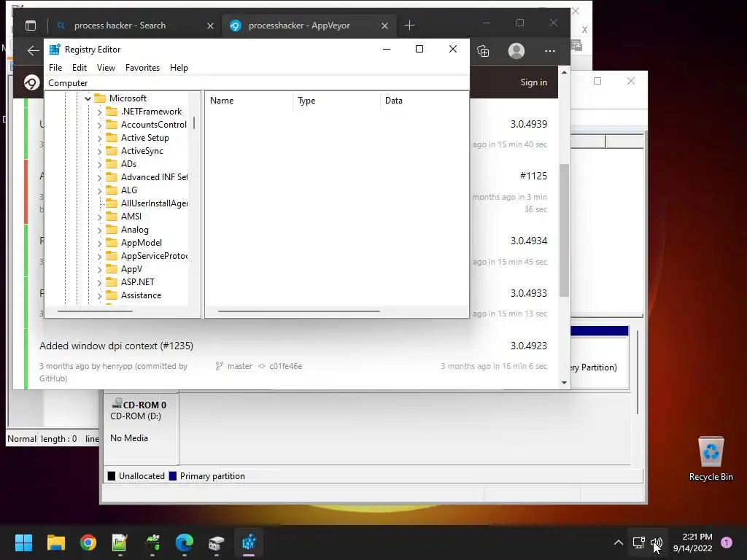This screenshot has width=747, height=560.
Task: Expand the ALG key
Action: (x=99, y=190)
